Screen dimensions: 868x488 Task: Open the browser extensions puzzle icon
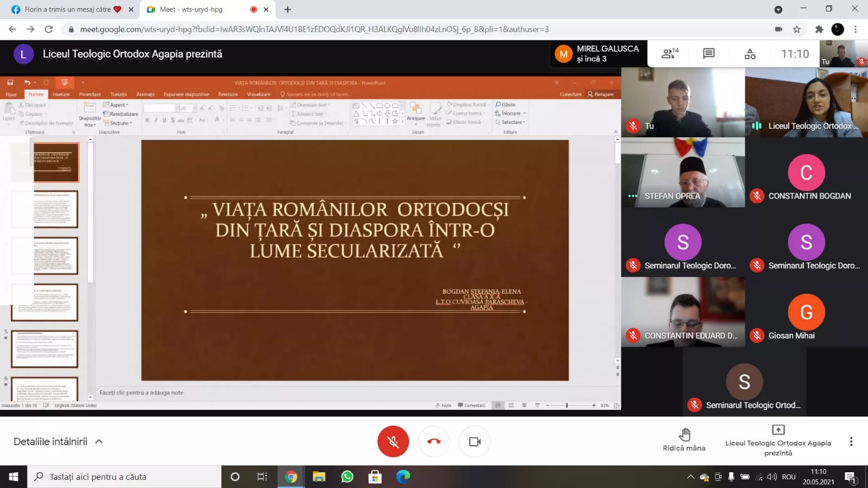[x=819, y=29]
